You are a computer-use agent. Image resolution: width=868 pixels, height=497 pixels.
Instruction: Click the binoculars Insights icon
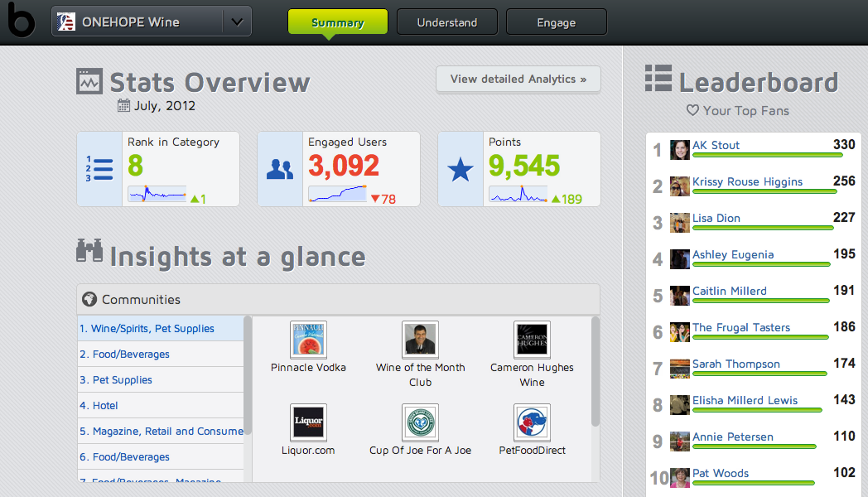(89, 250)
